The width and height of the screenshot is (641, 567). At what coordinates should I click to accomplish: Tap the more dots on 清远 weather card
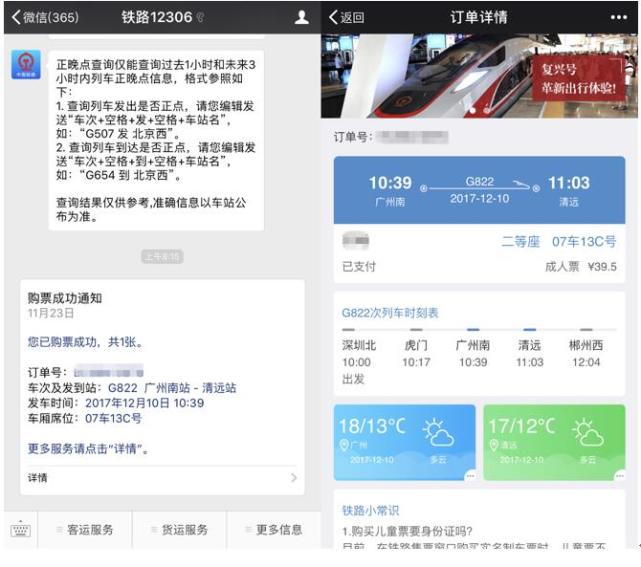(x=620, y=476)
